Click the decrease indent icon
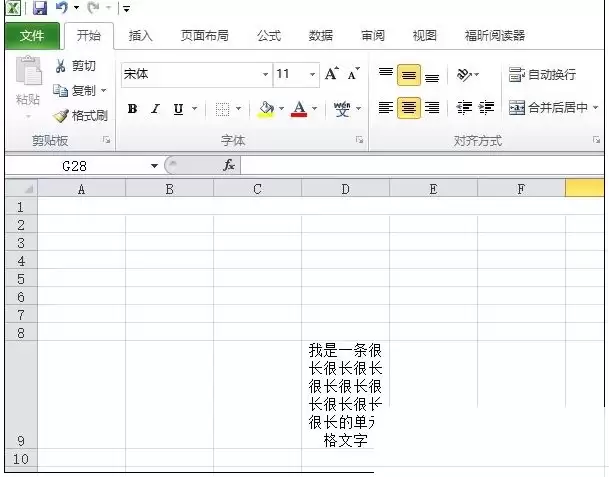This screenshot has width=609, height=477. tap(464, 107)
